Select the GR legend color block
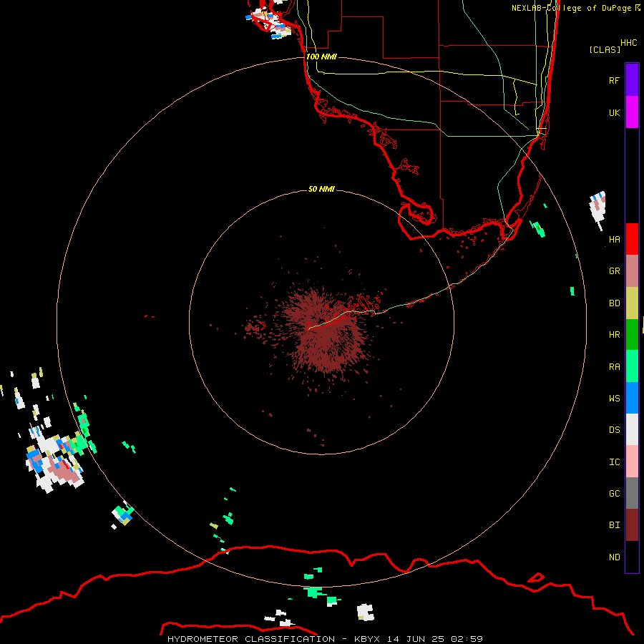The width and height of the screenshot is (644, 644). (632, 271)
